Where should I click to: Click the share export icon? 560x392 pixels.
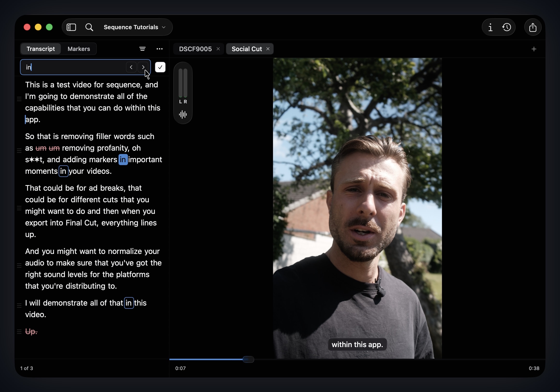(533, 27)
